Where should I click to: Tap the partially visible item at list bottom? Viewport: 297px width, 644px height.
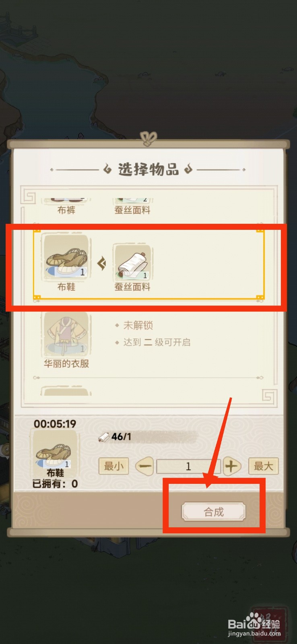point(66,391)
